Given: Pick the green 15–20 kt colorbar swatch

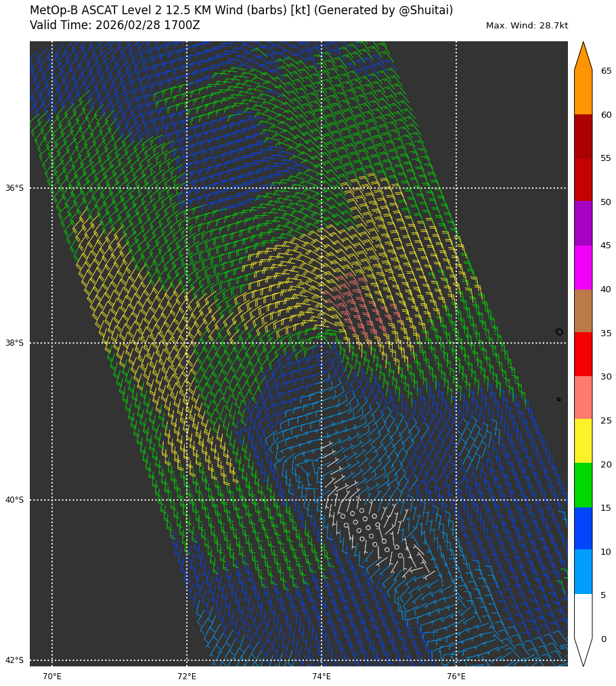Looking at the screenshot, I should pyautogui.click(x=583, y=485).
